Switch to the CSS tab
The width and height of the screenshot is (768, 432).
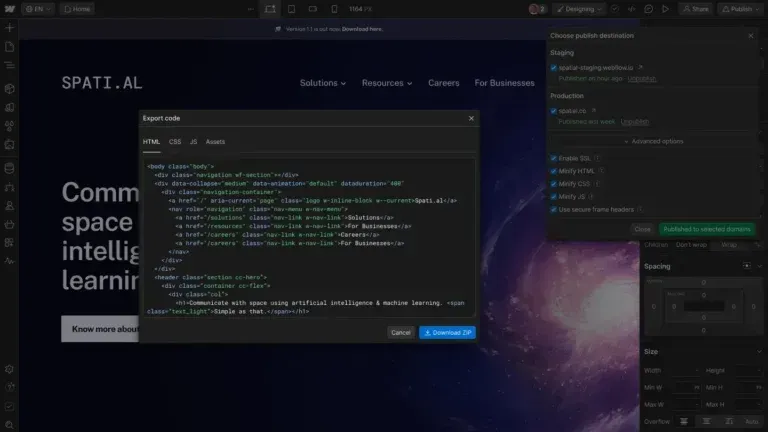point(175,142)
